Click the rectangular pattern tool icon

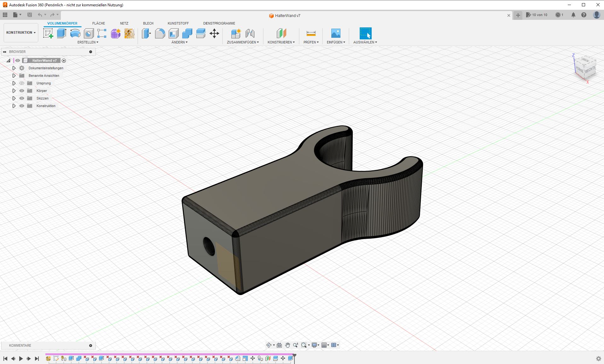(x=102, y=33)
